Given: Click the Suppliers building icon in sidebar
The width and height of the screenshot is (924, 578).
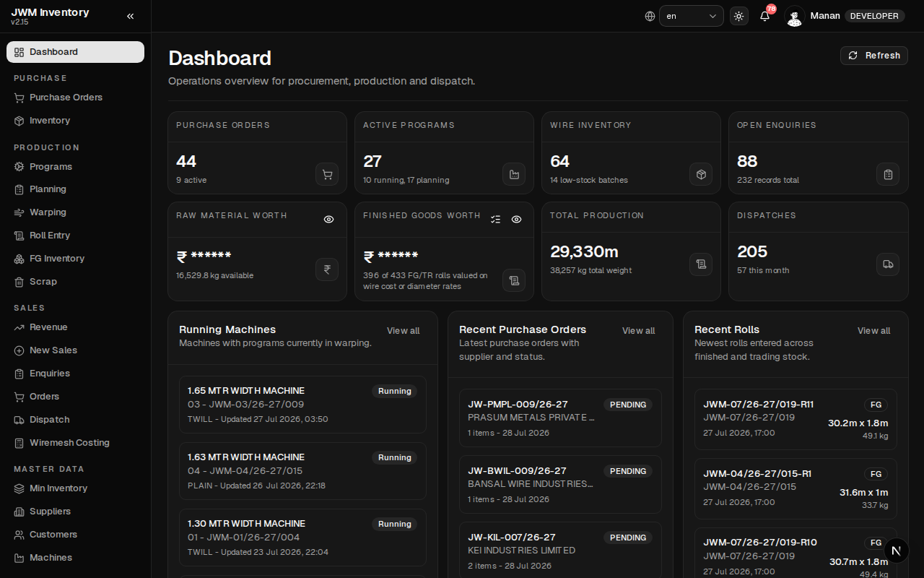Looking at the screenshot, I should [19, 512].
